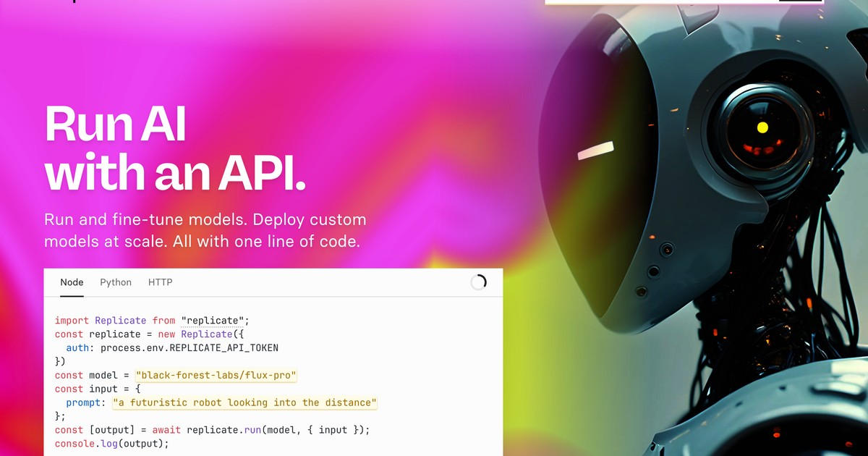Click the console.log(output); code line
The image size is (868, 456).
[112, 444]
